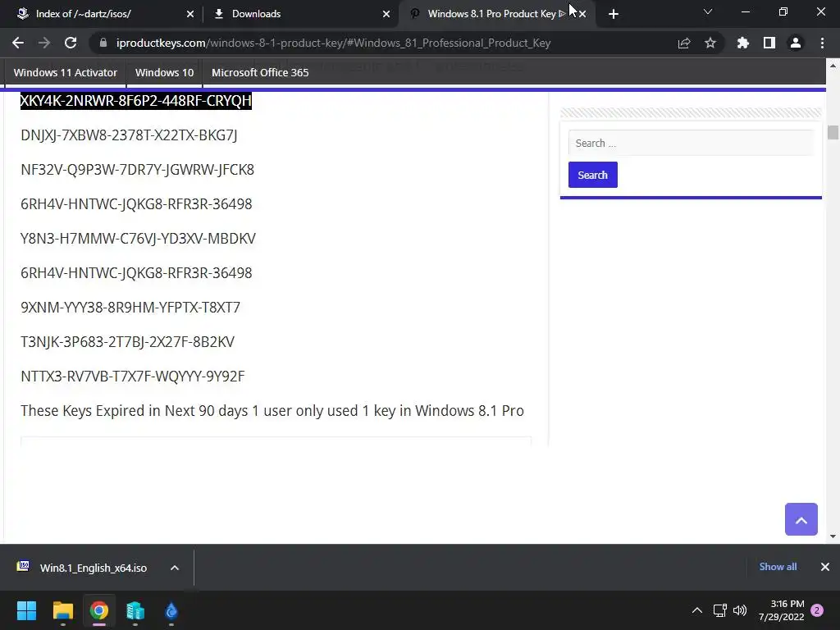840x630 pixels.
Task: Close the Downloads tab
Action: point(386,14)
